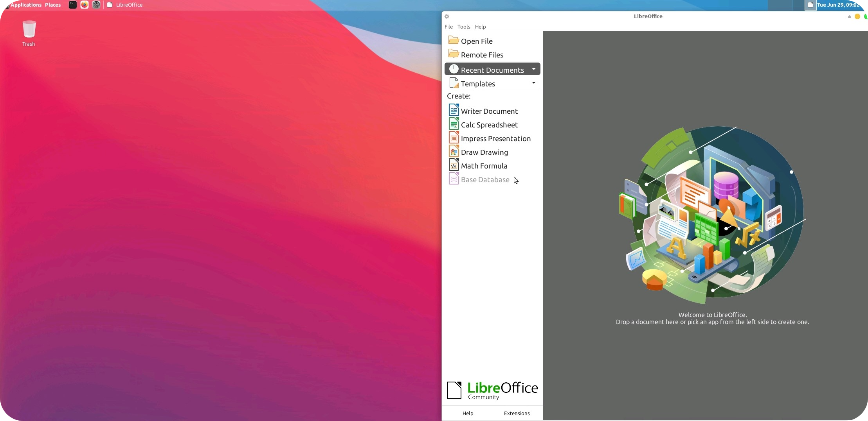Click the Extensions button at bottom

517,413
